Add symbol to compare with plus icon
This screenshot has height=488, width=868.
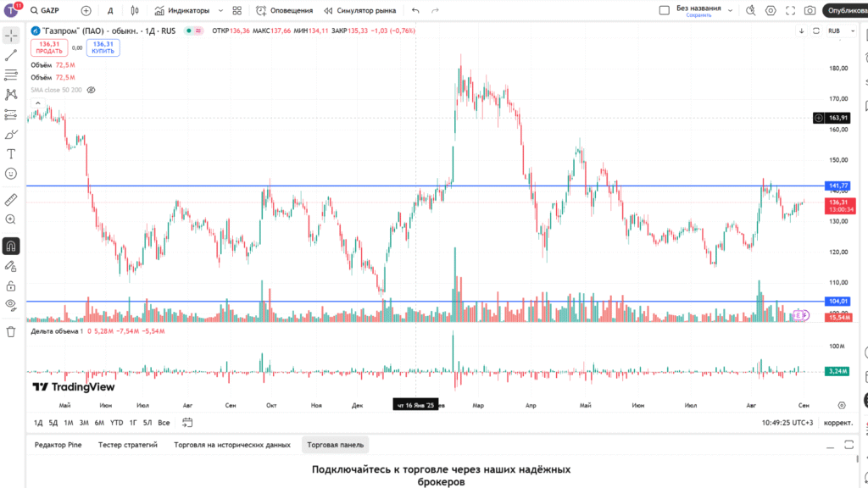click(x=86, y=10)
